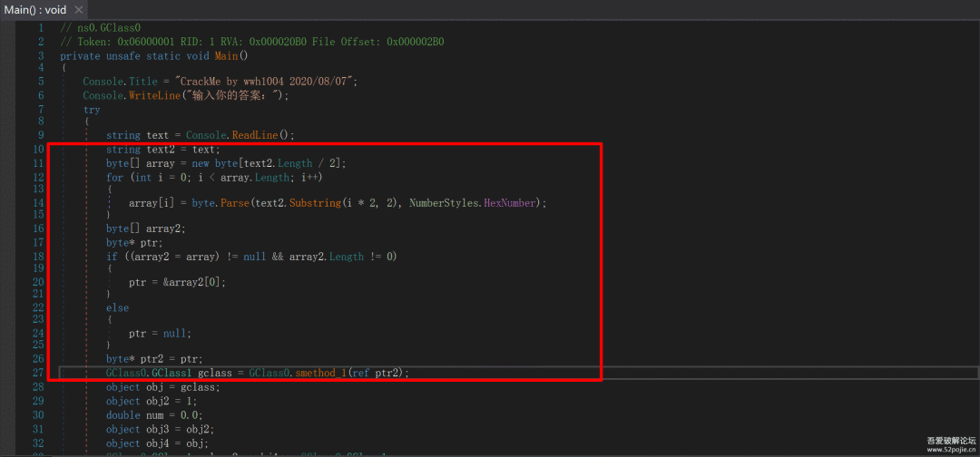Click line number 10 in the gutter
The width and height of the screenshot is (980, 457).
click(x=38, y=149)
